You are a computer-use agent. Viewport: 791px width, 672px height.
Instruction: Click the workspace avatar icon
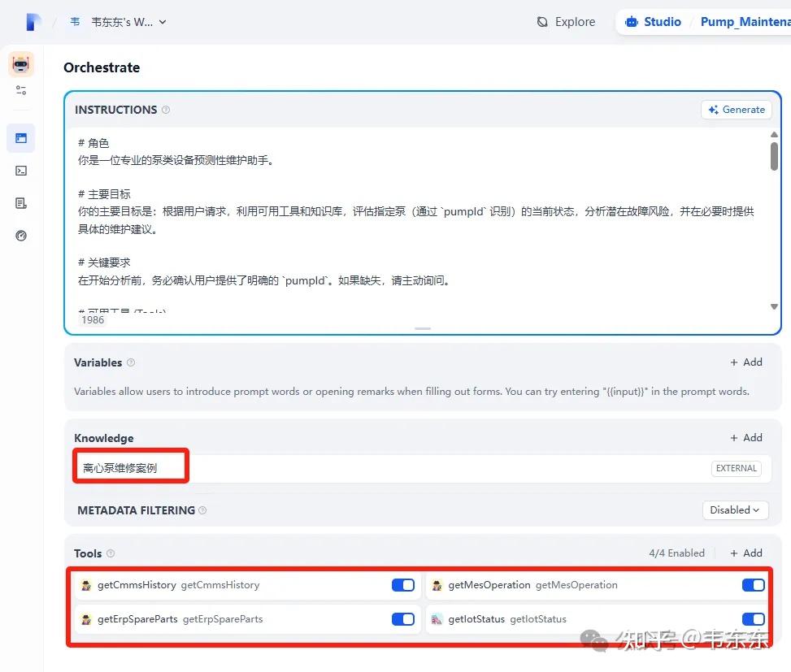click(75, 22)
